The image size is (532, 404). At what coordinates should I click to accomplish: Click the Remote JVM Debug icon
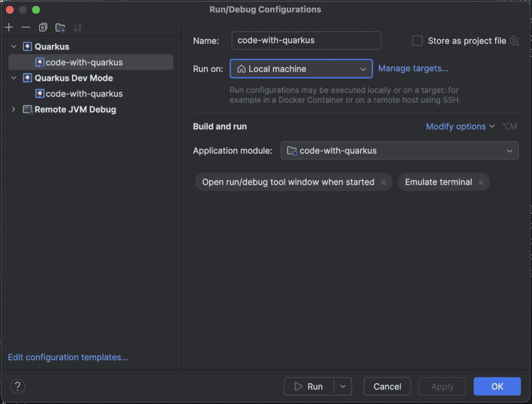tap(28, 110)
